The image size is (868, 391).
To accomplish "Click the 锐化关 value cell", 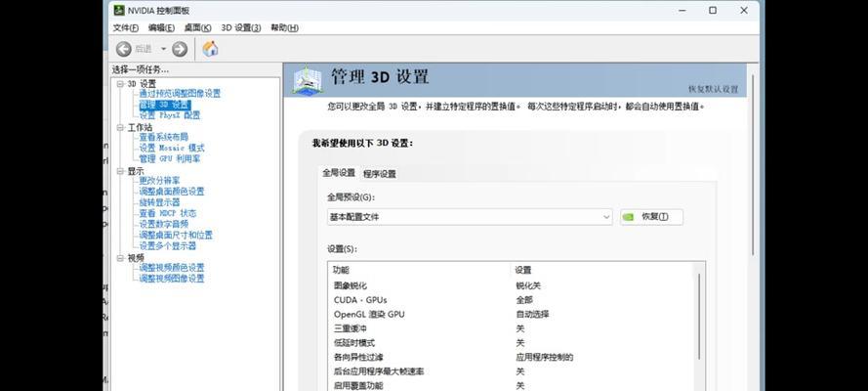I will tap(528, 285).
